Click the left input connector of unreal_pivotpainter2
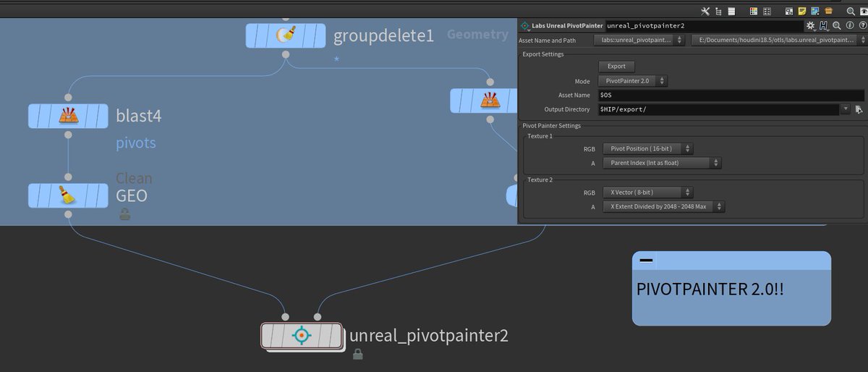This screenshot has height=372, width=868. [x=285, y=317]
